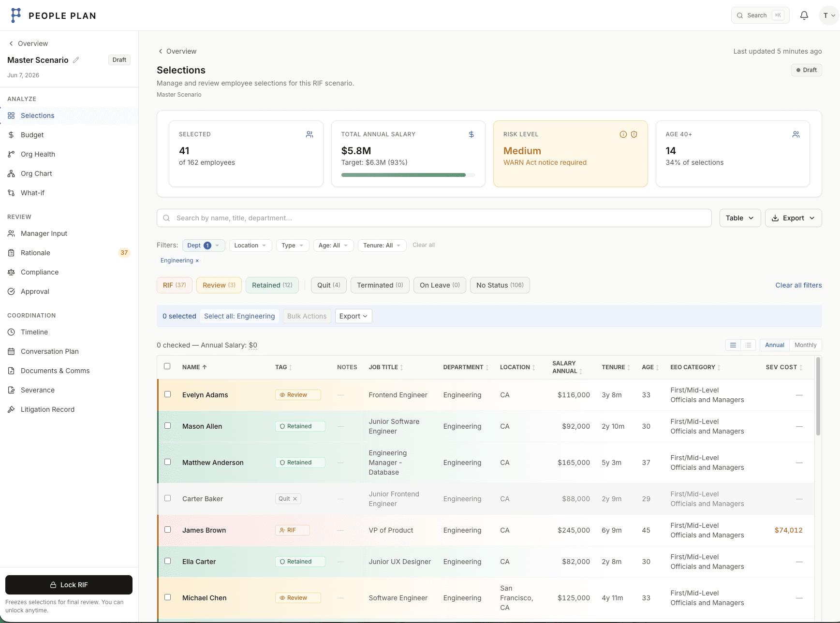The height and width of the screenshot is (623, 840).
Task: Open the Dept filter dropdown
Action: [x=204, y=246]
